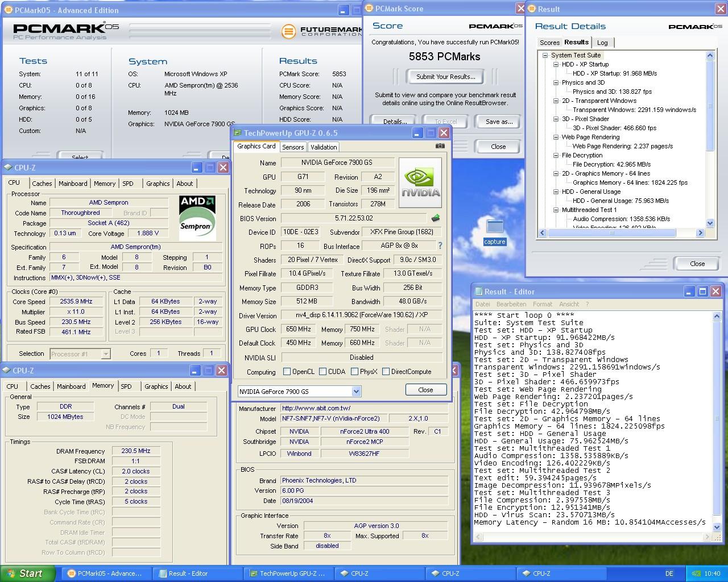Click the GPU Name field NVIDIA GeForce 7900 GS
This screenshot has height=582, width=728.
pos(338,163)
